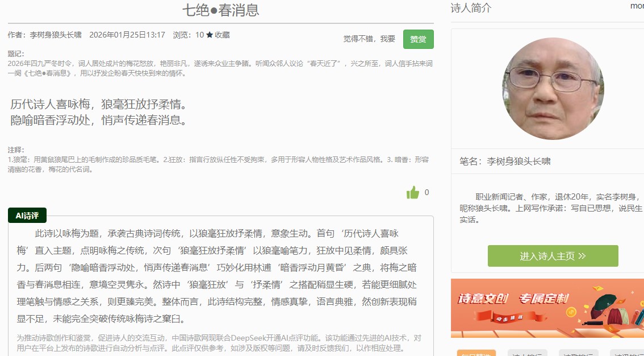Like the poem with the thumbs-up icon
This screenshot has height=356, width=644.
coord(413,193)
